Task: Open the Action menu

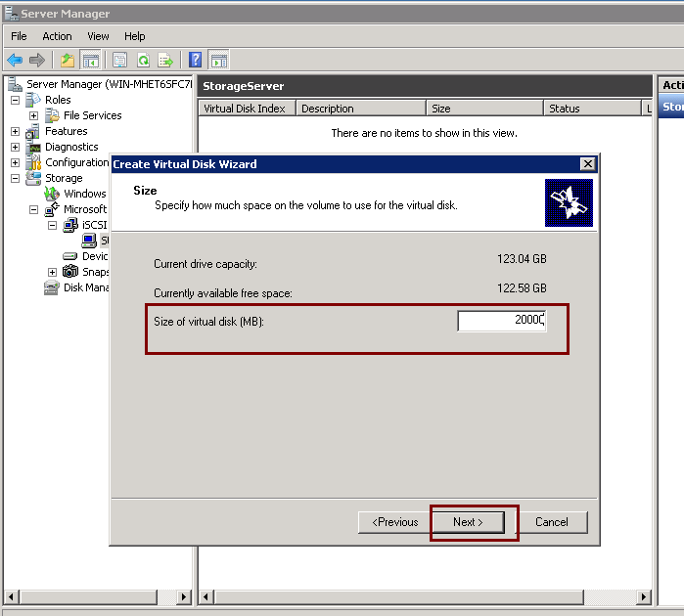Action: [57, 36]
